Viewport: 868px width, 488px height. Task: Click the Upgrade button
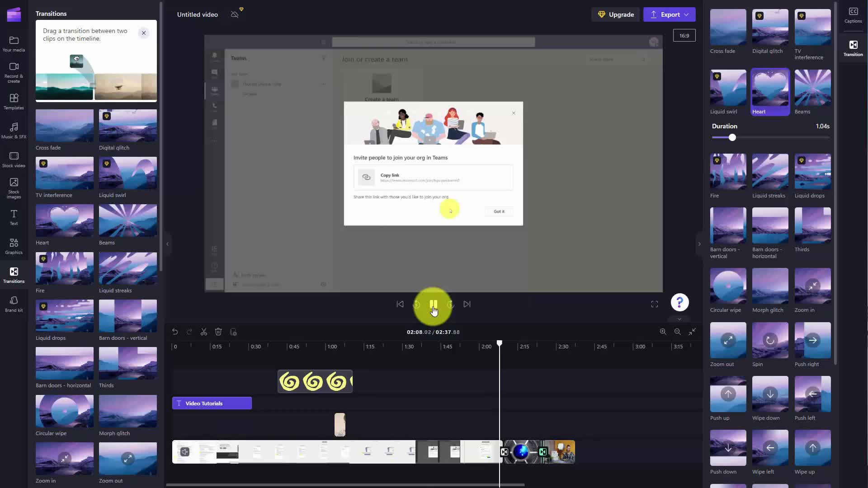pyautogui.click(x=616, y=14)
